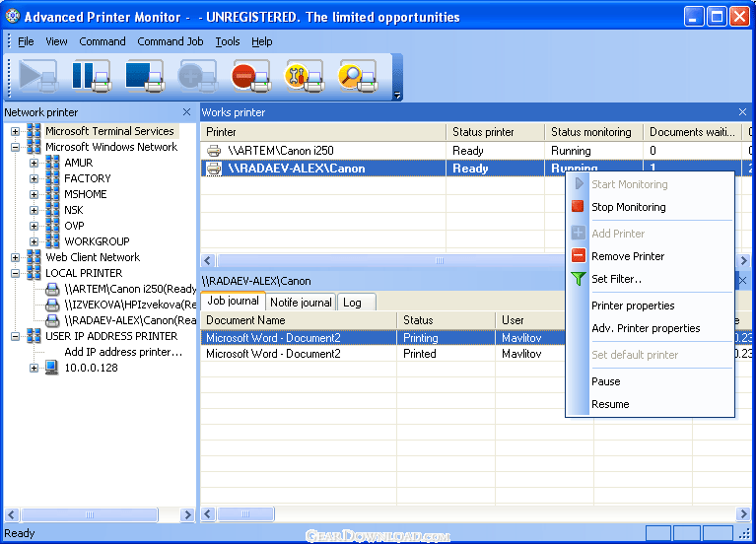
Task: Collapse the LOCAL PRINTER node
Action: click(16, 273)
